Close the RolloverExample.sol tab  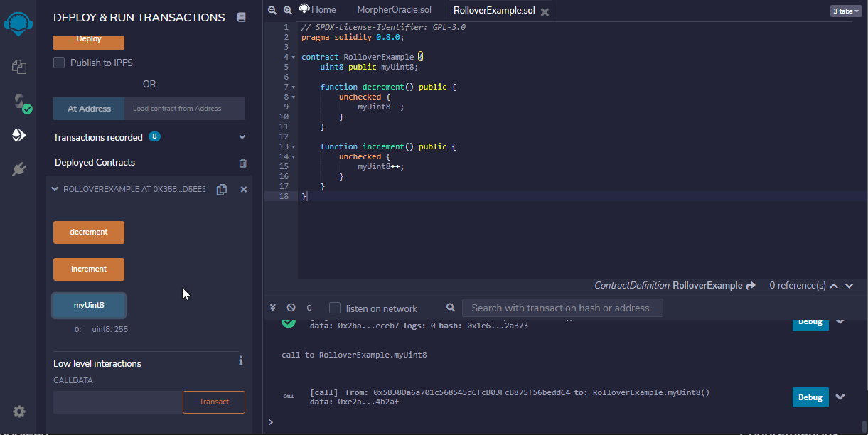(x=545, y=12)
